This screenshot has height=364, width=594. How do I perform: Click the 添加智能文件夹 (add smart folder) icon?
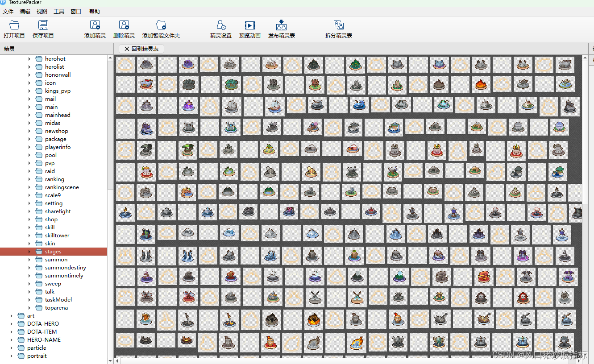coord(161,25)
